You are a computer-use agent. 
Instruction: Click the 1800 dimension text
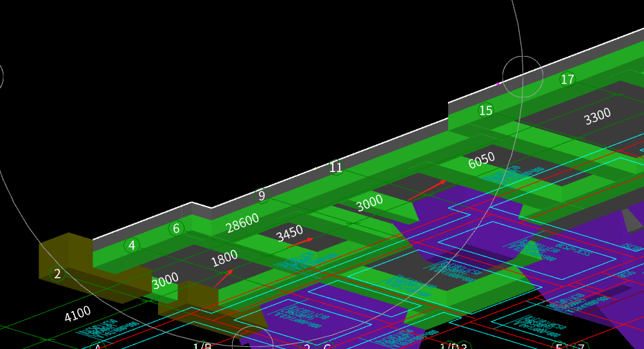pyautogui.click(x=224, y=258)
